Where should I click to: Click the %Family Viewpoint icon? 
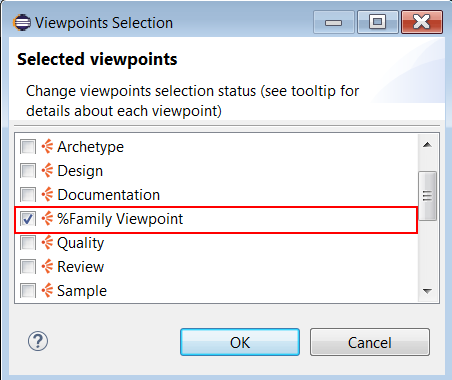47,219
